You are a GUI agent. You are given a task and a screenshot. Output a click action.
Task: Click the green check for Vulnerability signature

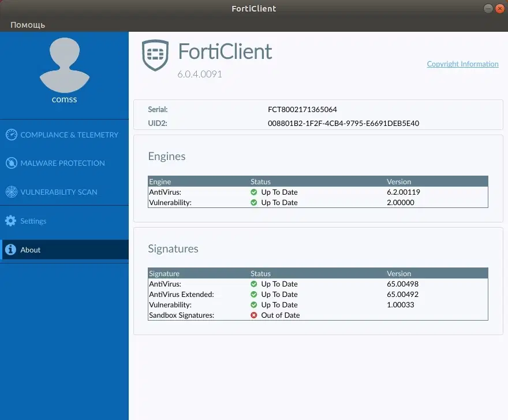pyautogui.click(x=253, y=304)
